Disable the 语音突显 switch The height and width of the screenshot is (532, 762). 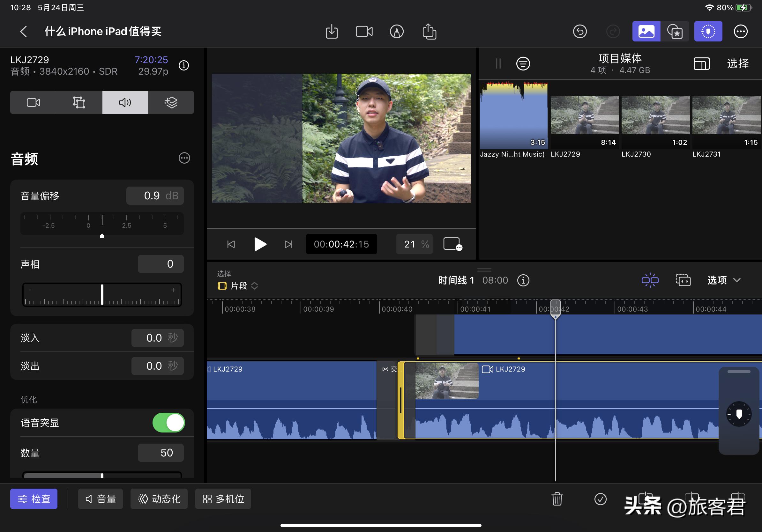(168, 423)
